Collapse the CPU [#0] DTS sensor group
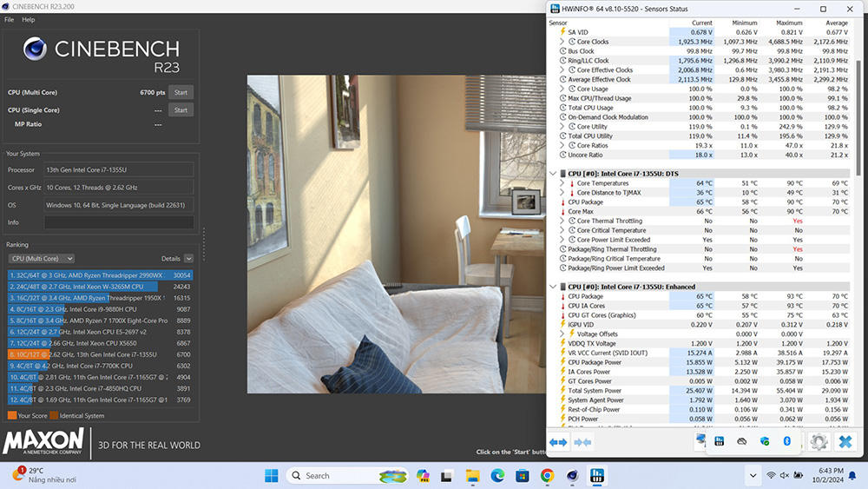Screen dimensions: 868x489 [x=552, y=174]
